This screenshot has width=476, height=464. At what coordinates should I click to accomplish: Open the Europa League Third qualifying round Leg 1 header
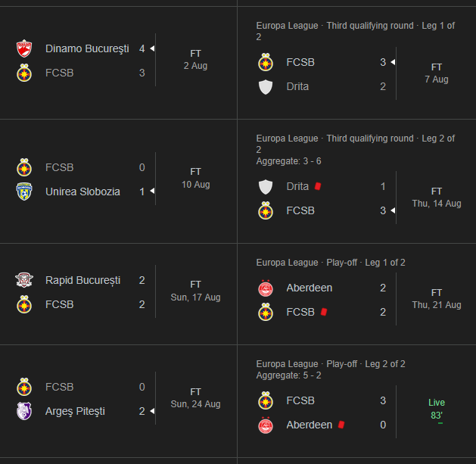[355, 31]
